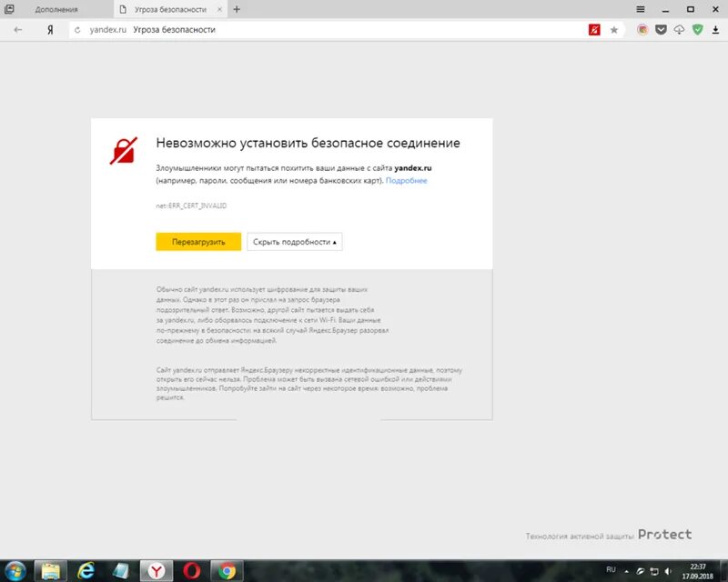728x582 pixels.
Task: Select Yandex Browser taskbar icon
Action: tap(157, 571)
